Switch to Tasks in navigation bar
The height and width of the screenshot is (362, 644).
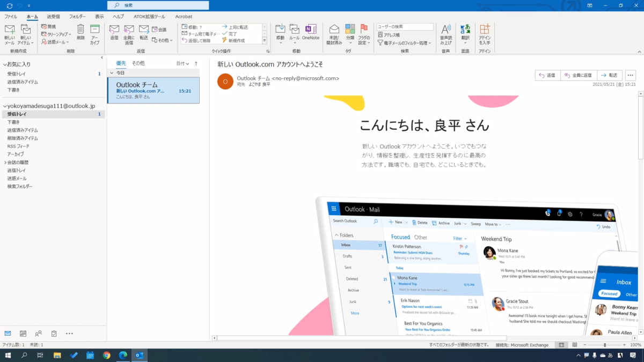[54, 334]
